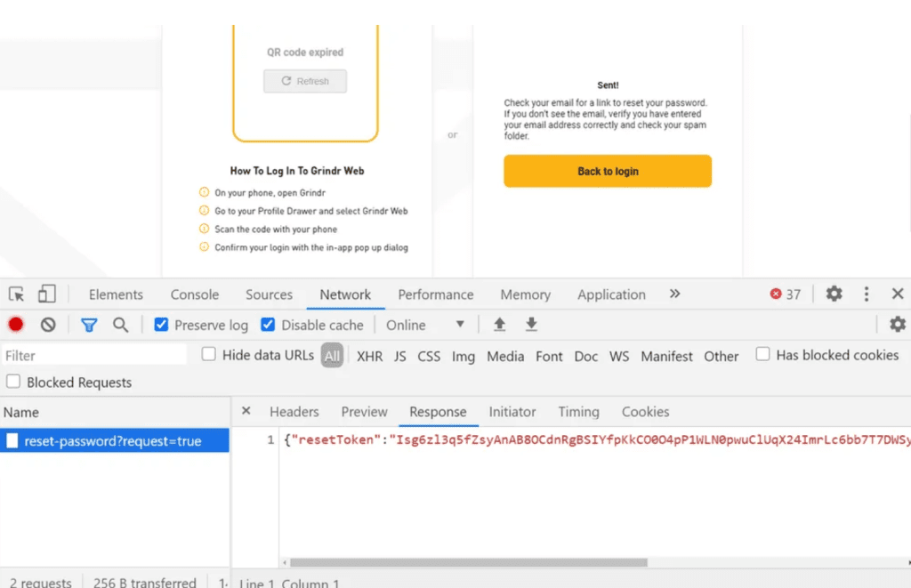Screen dimensions: 911x588
Task: Switch to the Sources tab
Action: [x=269, y=294]
